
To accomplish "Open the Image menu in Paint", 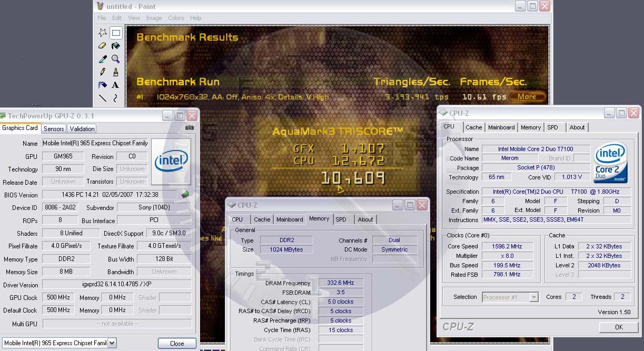I will (x=154, y=18).
